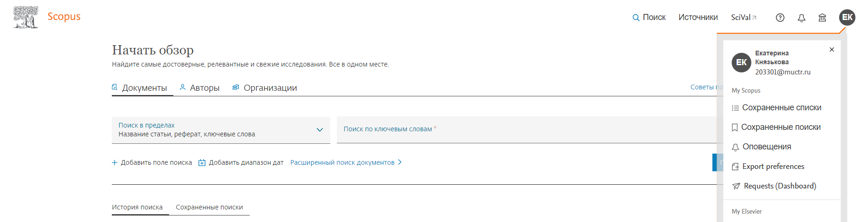Click the EK user avatar in the header
This screenshot has width=868, height=222.
[847, 17]
